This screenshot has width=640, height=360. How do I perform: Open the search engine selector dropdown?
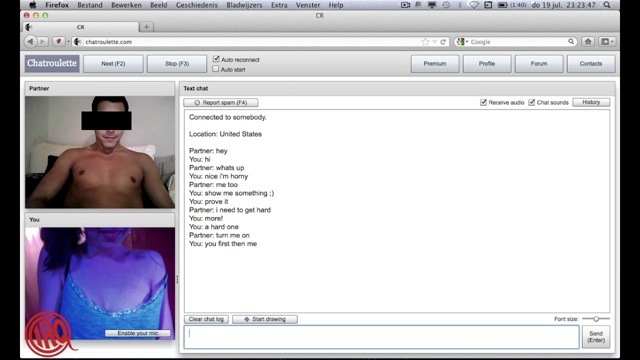click(x=462, y=42)
